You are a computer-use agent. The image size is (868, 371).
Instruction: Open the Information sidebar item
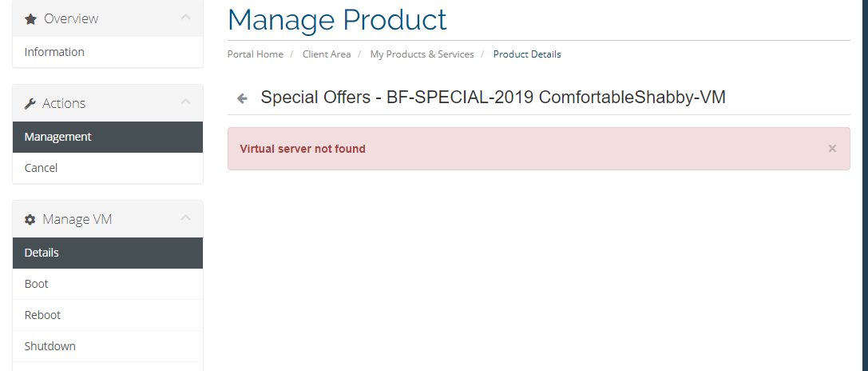coord(54,52)
